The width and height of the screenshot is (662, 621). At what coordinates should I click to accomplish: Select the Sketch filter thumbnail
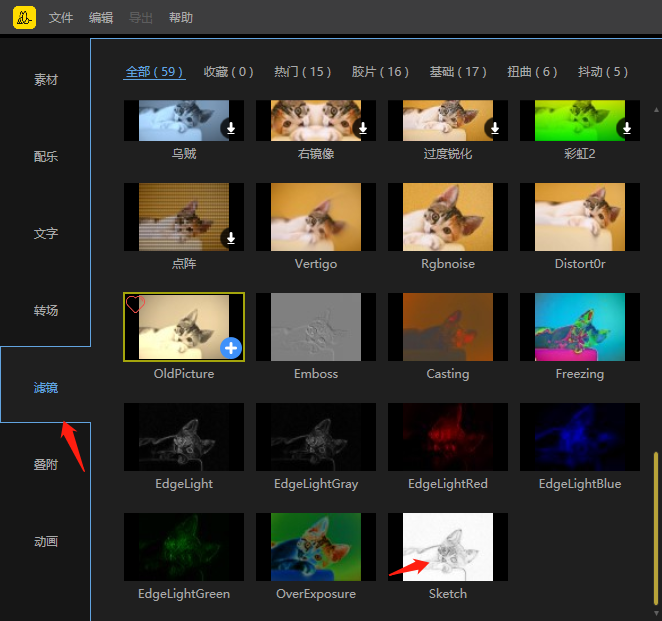pos(447,547)
